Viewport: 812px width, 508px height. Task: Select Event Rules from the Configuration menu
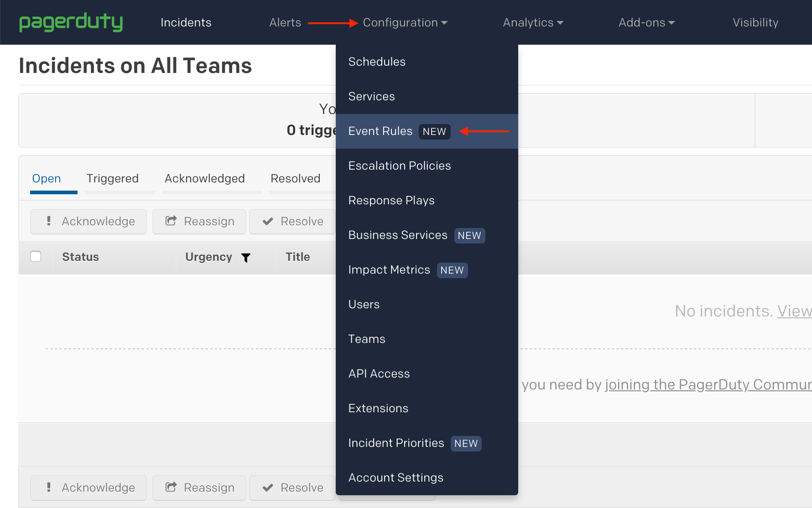click(380, 131)
